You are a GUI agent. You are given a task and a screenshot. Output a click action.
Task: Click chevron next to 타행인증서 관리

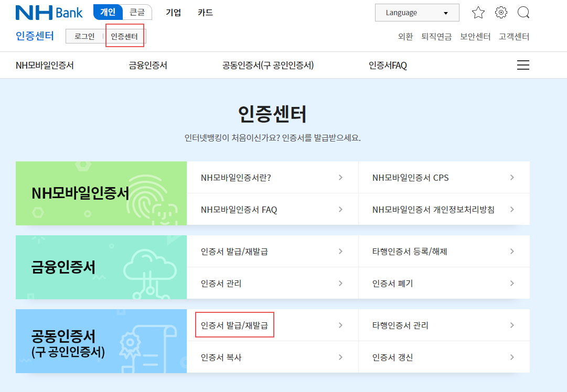click(512, 325)
